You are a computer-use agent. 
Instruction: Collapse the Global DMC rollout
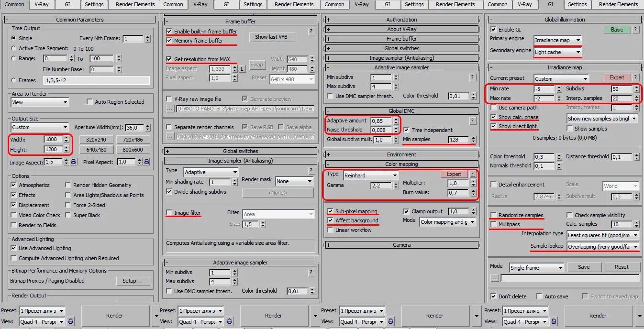coord(401,111)
